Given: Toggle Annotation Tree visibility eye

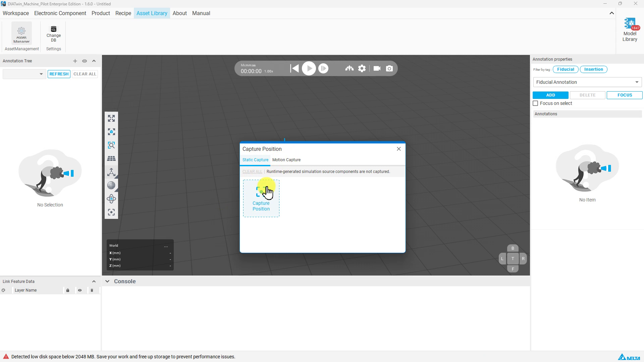Looking at the screenshot, I should (x=85, y=61).
